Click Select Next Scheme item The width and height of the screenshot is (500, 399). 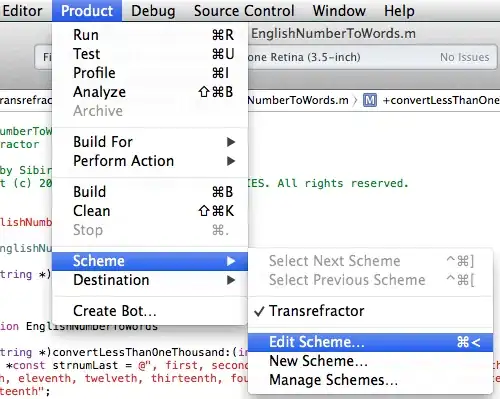[370, 261]
